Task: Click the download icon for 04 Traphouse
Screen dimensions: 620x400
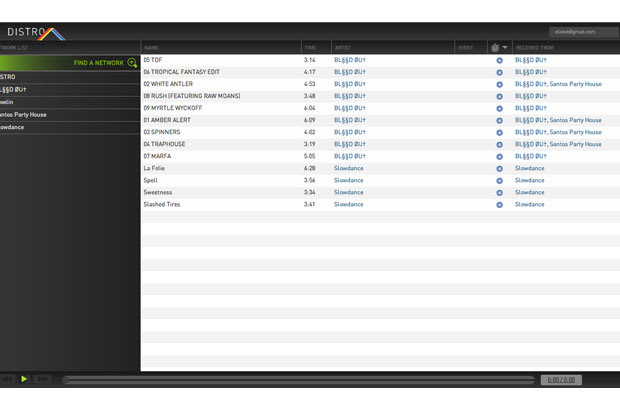Action: point(499,145)
